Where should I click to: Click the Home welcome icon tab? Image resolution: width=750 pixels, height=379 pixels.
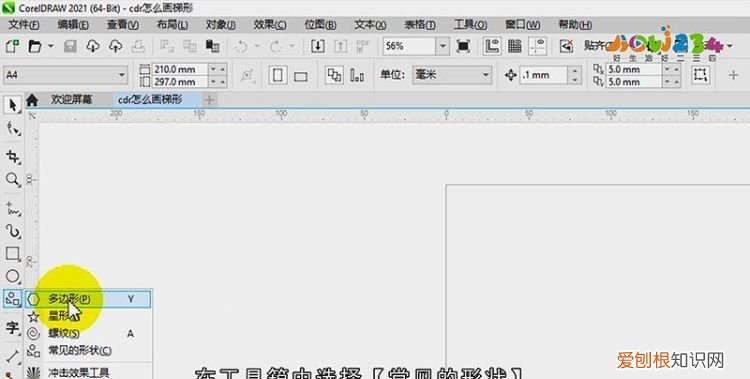tap(32, 100)
